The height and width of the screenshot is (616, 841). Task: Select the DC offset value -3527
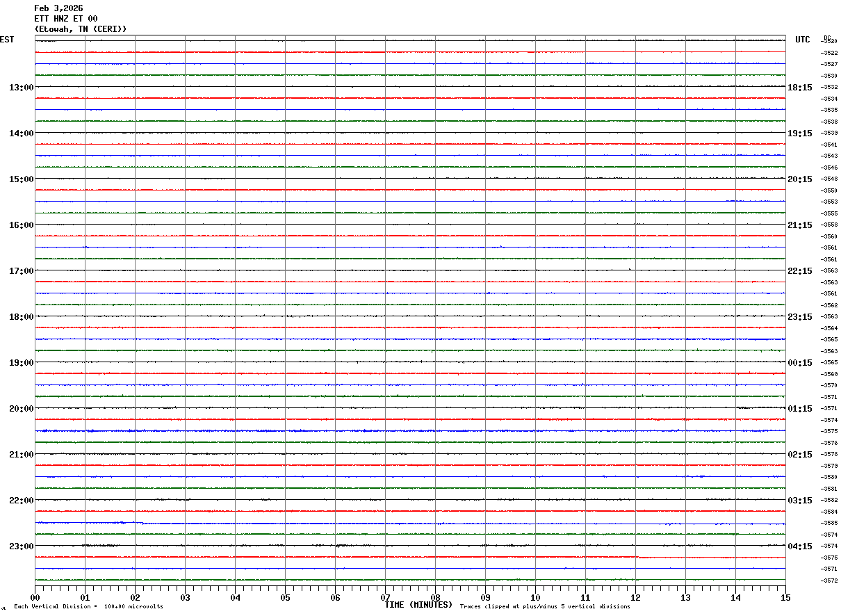pos(829,64)
